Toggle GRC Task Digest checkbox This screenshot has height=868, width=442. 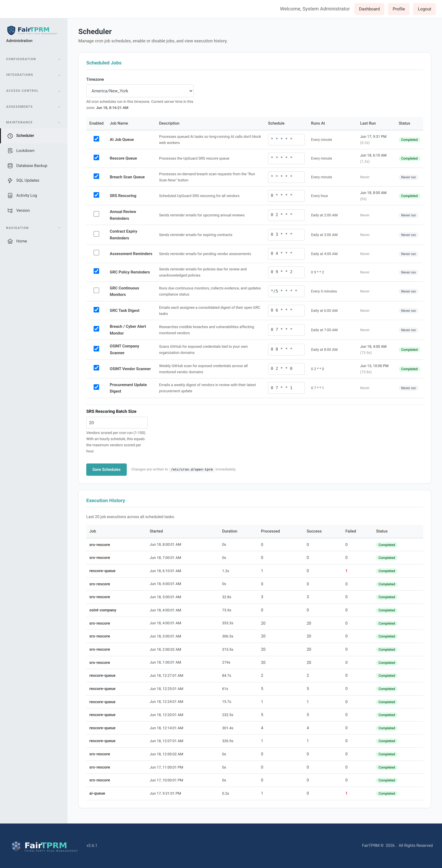click(96, 310)
